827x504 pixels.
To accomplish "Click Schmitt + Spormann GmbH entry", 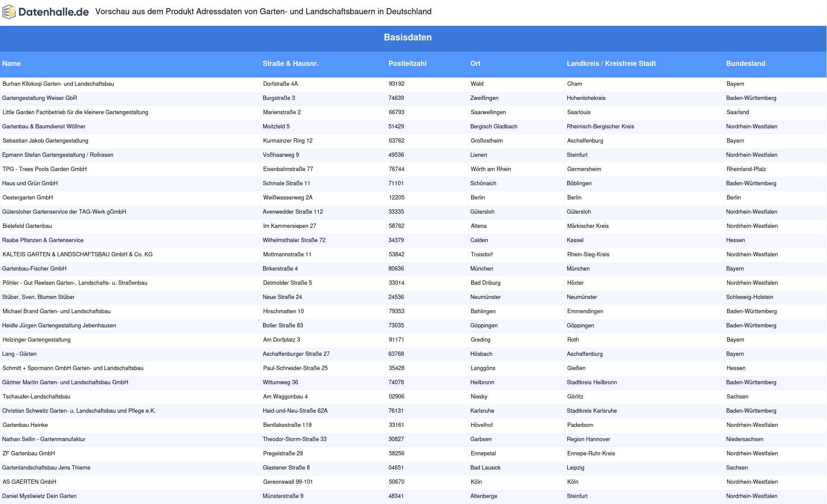I will coord(73,368).
